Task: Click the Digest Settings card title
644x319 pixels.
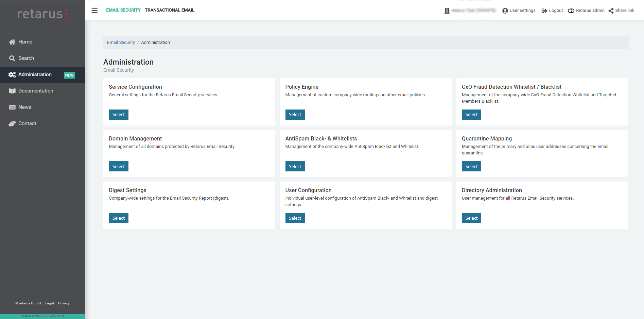Action: tap(127, 190)
